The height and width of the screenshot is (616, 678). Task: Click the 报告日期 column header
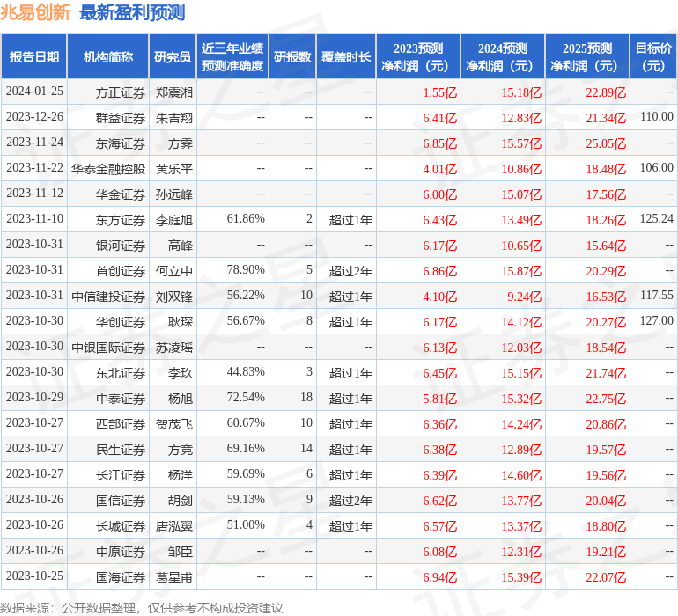pos(33,56)
